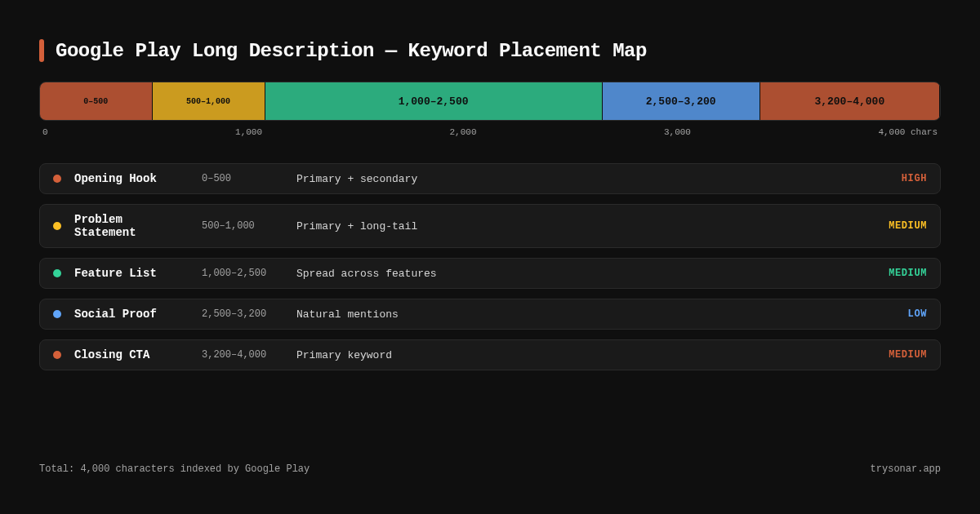The height and width of the screenshot is (514, 980).
Task: Click the 0 axis label under the bar
Action: click(45, 132)
